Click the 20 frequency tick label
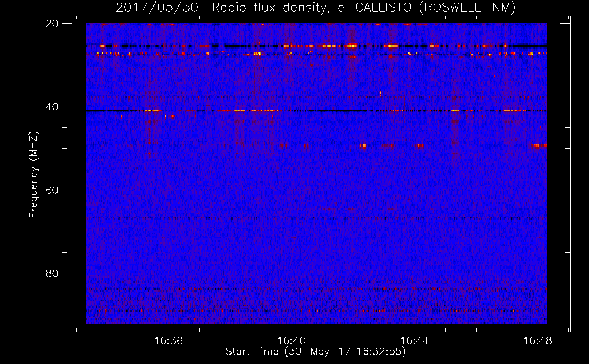589x364 pixels. tap(52, 24)
